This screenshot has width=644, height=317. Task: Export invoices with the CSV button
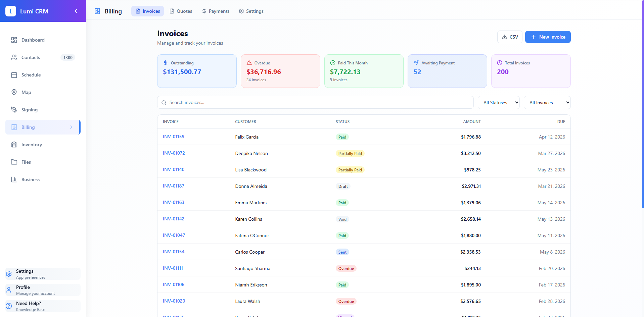(x=510, y=37)
